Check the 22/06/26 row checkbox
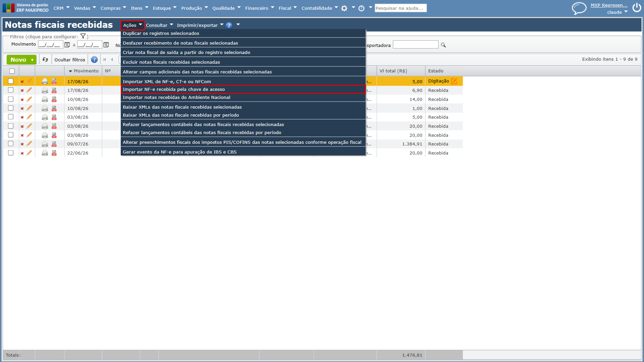Image resolution: width=644 pixels, height=362 pixels. (11, 153)
